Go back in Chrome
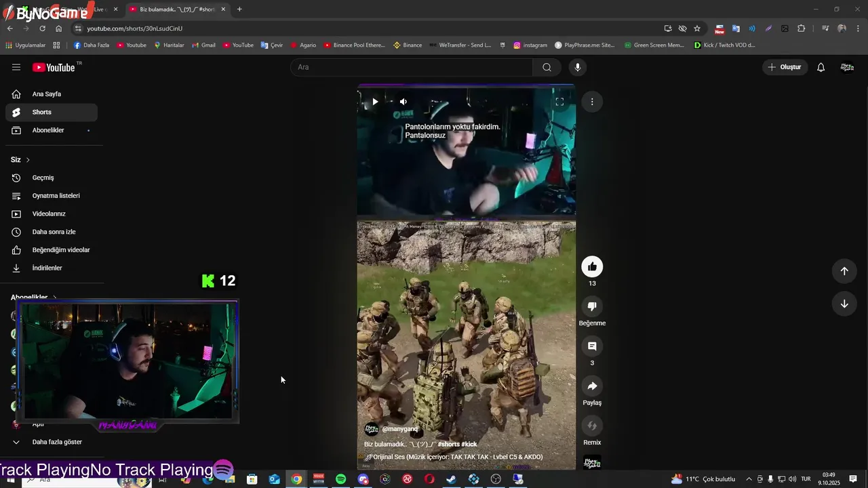Viewport: 868px width, 488px height. [x=10, y=28]
